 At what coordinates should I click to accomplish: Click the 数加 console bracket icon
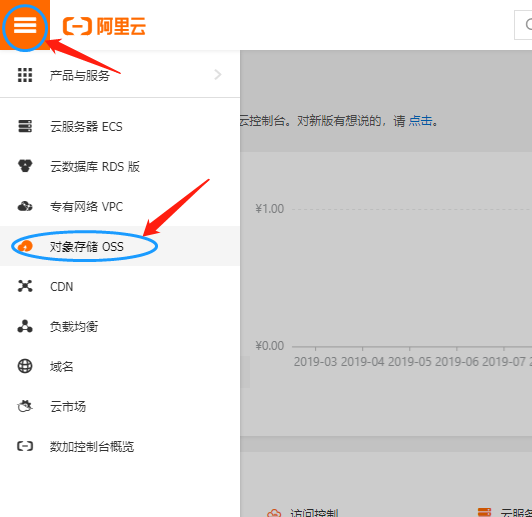[25, 446]
